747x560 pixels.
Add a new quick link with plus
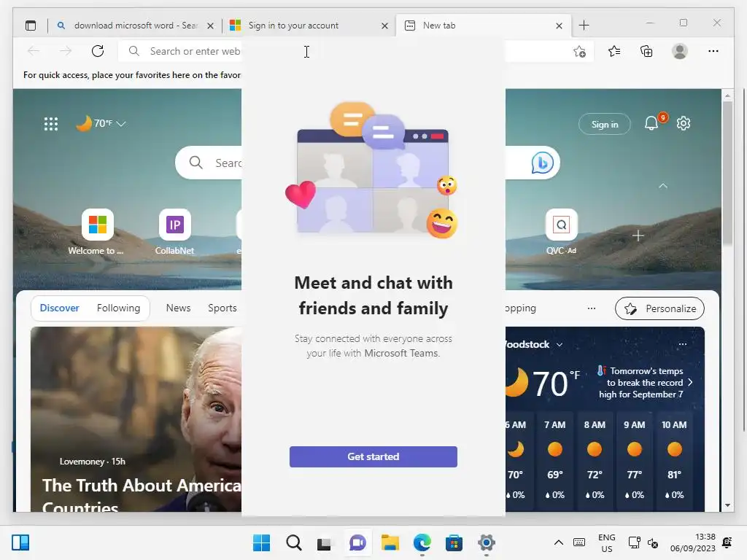pos(638,236)
